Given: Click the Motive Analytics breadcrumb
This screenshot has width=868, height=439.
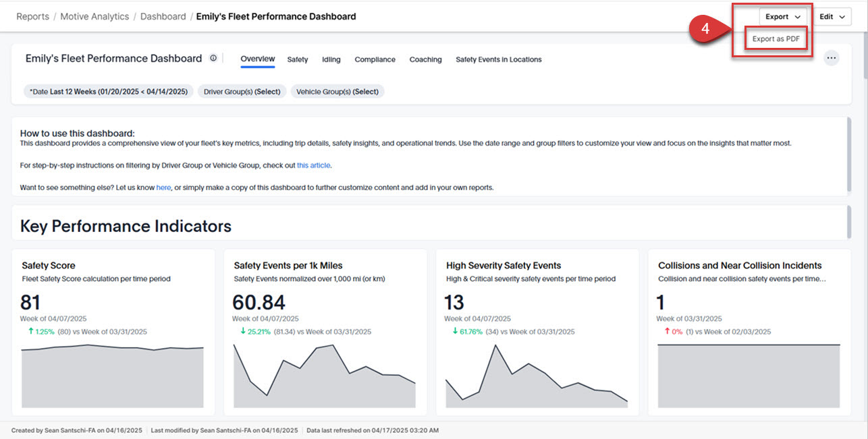Looking at the screenshot, I should (94, 16).
